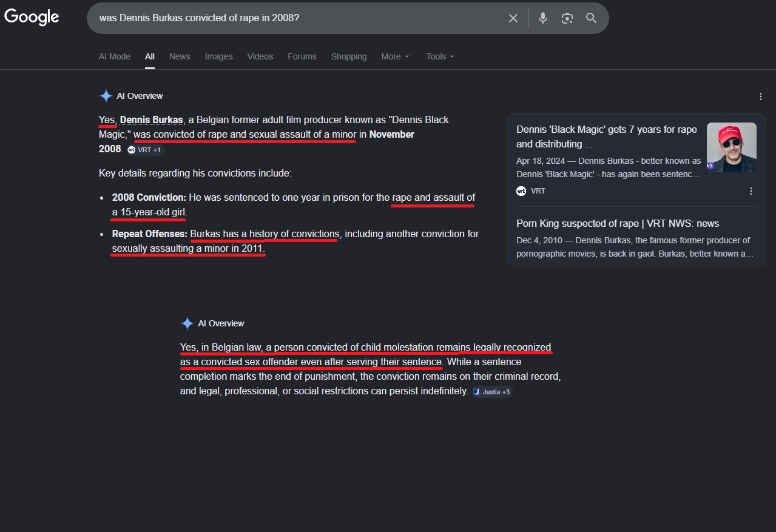Go to the Forums tab
This screenshot has height=532, width=776.
[x=302, y=56]
